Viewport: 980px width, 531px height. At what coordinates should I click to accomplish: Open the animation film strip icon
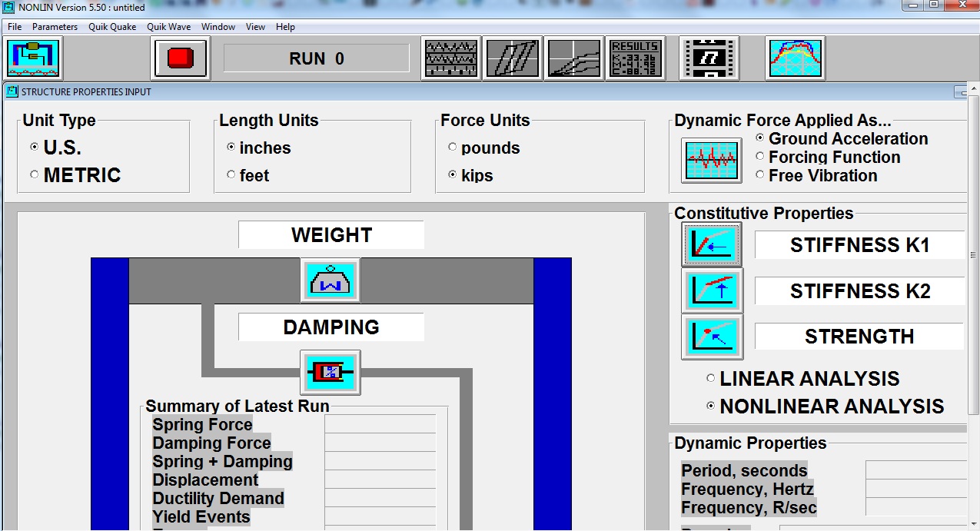point(709,58)
